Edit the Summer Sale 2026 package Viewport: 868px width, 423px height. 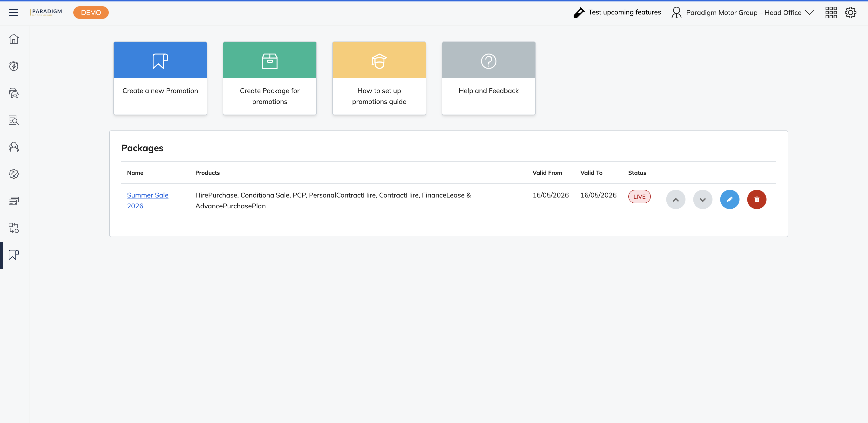click(x=730, y=199)
